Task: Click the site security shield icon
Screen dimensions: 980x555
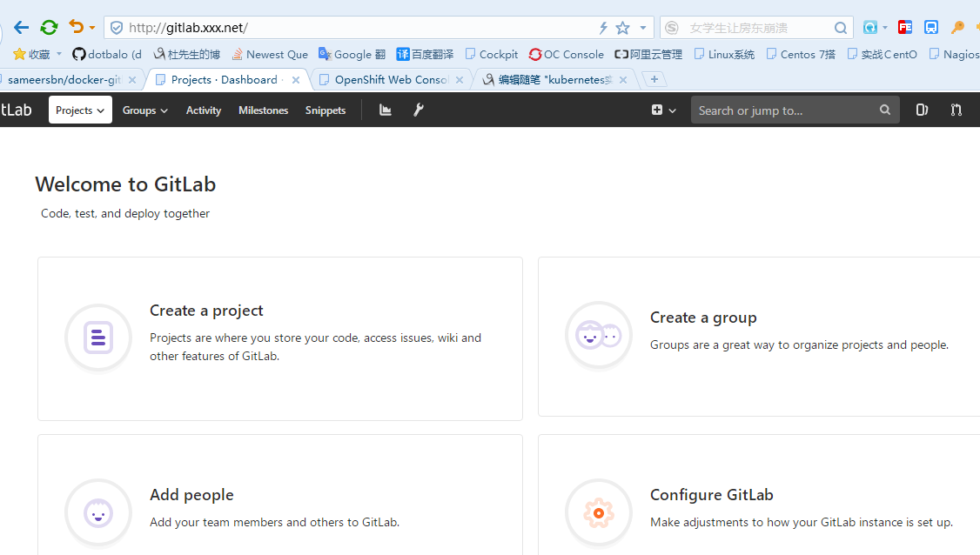Action: click(x=117, y=28)
